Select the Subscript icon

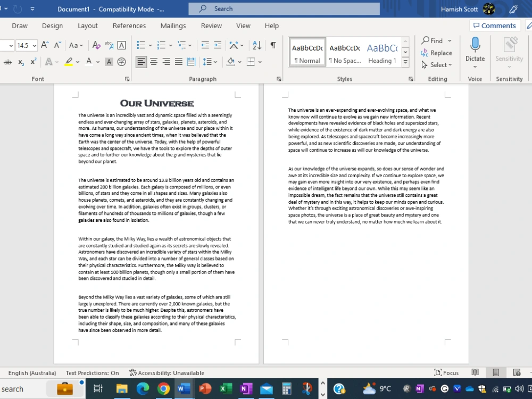(x=20, y=62)
